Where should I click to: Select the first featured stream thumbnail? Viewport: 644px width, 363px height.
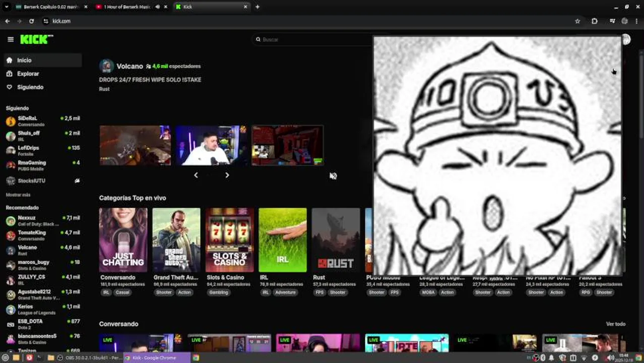(135, 146)
